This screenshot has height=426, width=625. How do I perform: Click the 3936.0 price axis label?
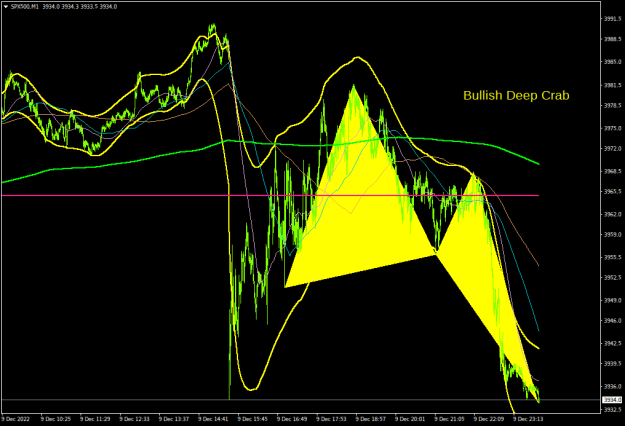coord(613,387)
